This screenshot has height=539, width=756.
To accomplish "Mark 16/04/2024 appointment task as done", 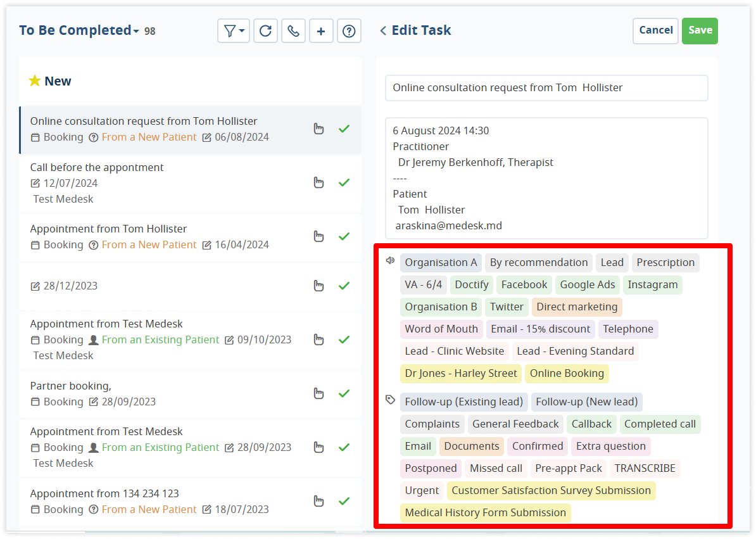I will tap(344, 236).
